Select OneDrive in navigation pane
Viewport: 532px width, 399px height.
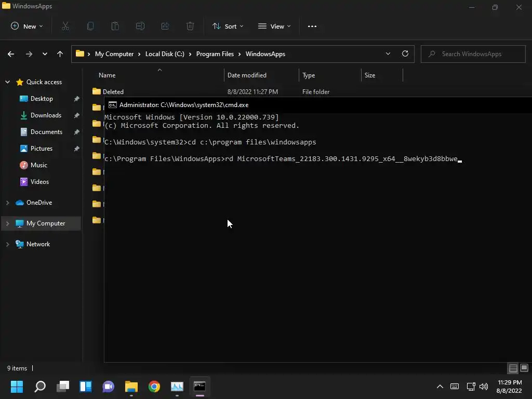click(39, 203)
